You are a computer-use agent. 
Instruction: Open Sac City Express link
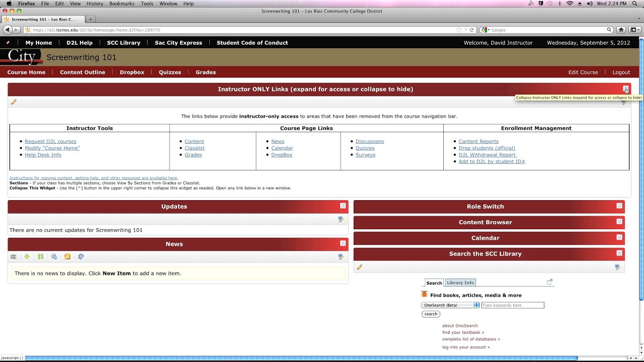(x=179, y=43)
